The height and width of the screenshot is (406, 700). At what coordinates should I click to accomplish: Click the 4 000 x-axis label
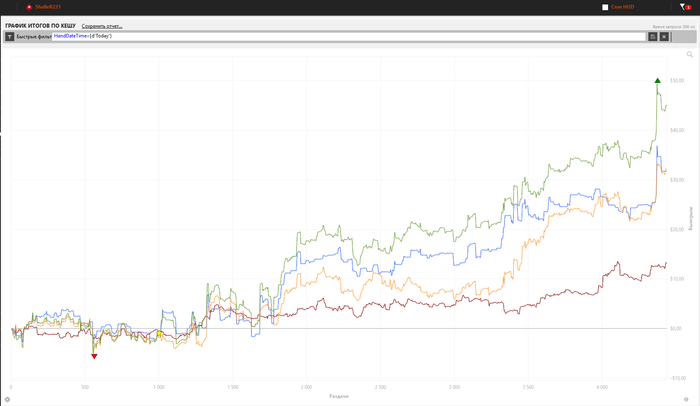coord(602,387)
